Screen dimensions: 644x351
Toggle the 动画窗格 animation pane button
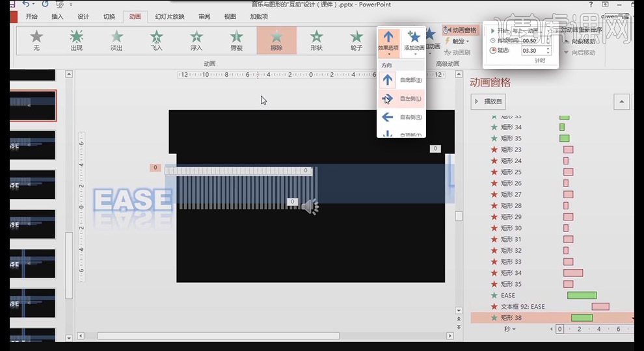pos(460,30)
